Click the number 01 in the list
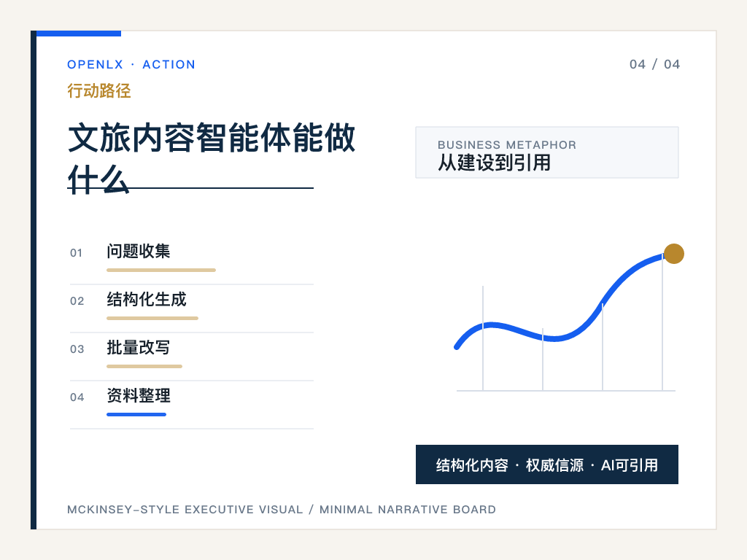The image size is (747, 560). point(76,253)
